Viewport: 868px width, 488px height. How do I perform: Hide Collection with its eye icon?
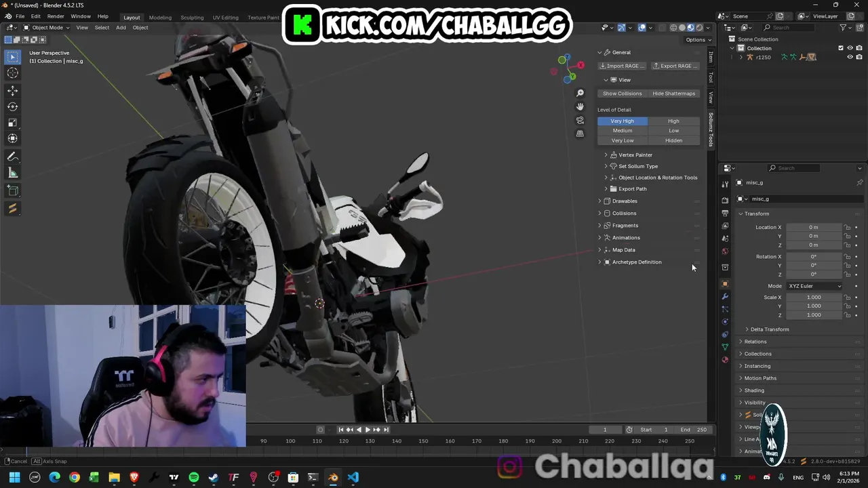click(850, 48)
